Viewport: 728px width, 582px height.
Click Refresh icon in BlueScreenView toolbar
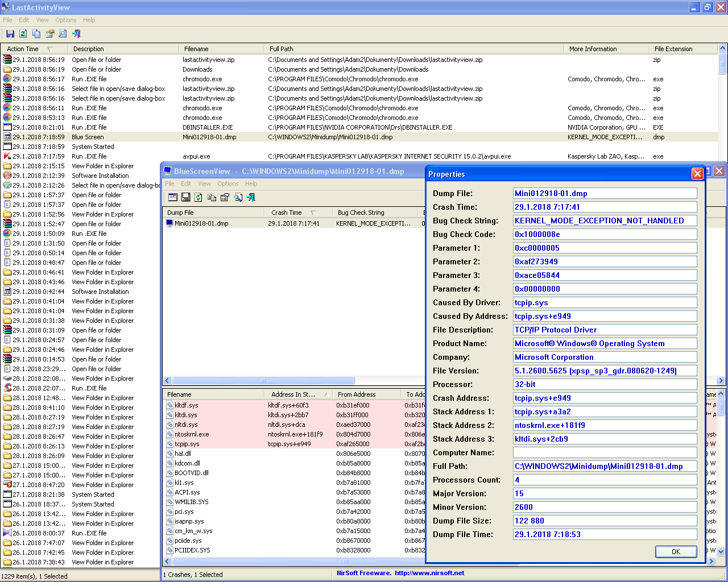point(198,197)
